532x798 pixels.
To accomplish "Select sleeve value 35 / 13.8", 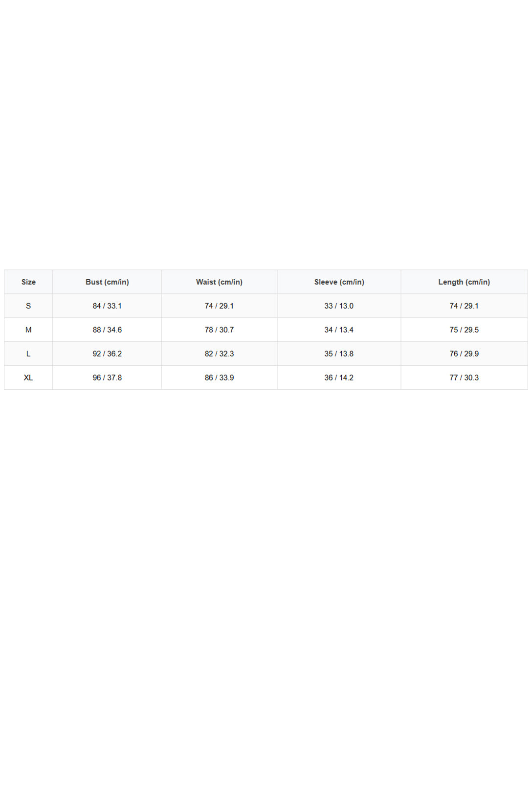I will pos(339,354).
